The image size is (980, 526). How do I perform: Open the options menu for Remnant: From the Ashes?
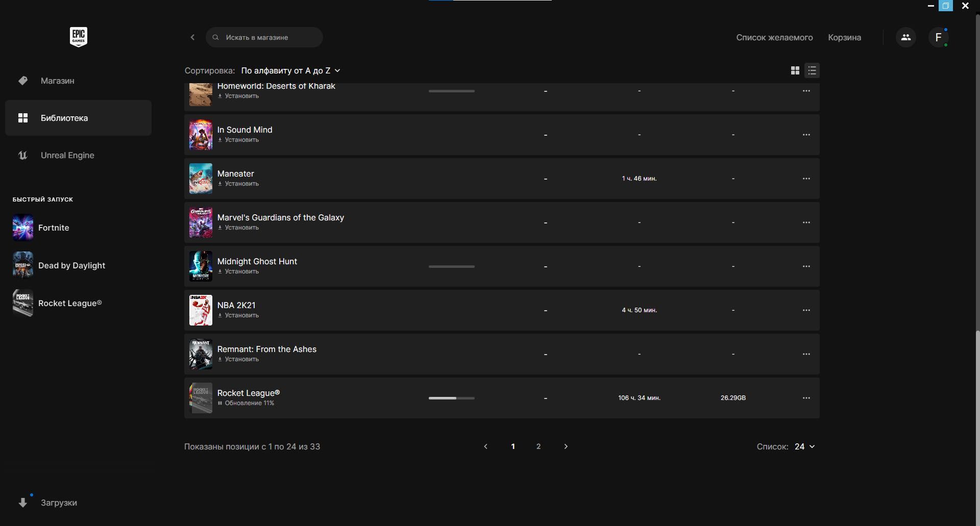(806, 354)
